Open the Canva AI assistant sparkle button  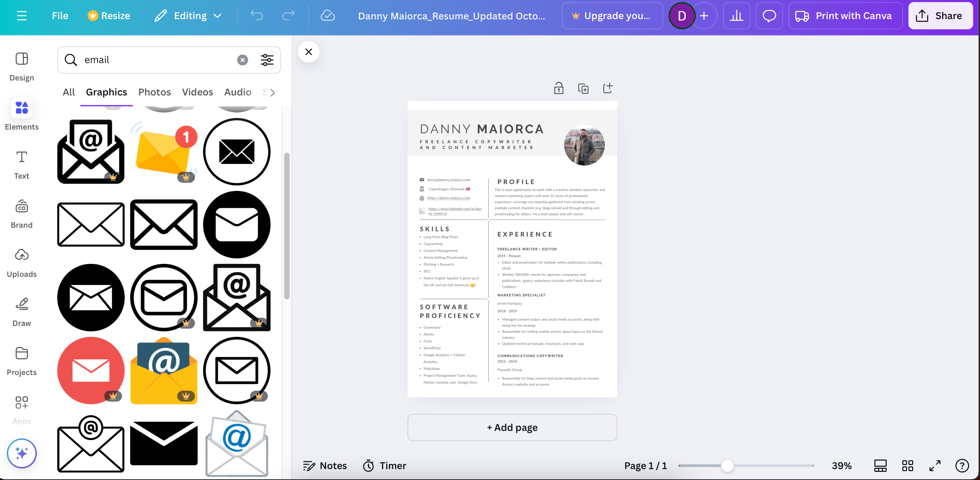coord(22,453)
